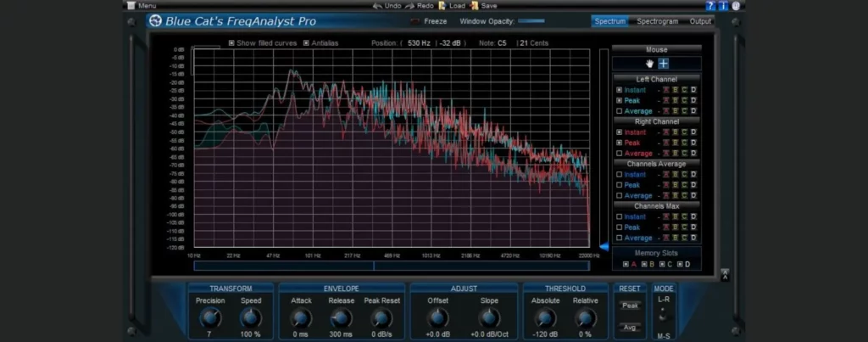Click the Load preset folder icon
Screen dimensions: 868x342
442,6
